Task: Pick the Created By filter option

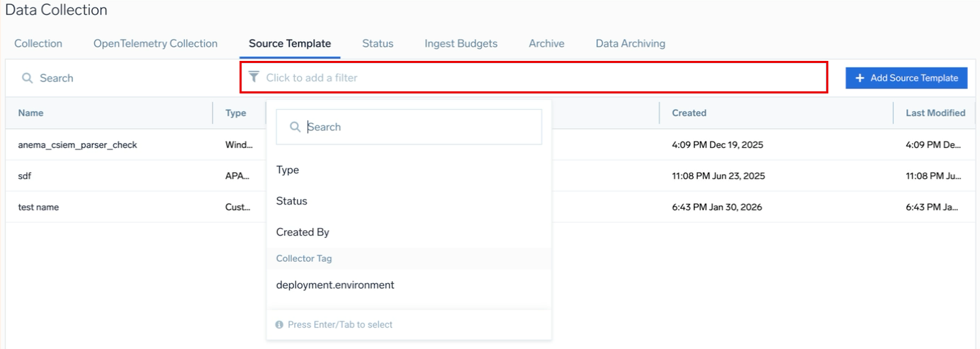Action: pos(303,232)
